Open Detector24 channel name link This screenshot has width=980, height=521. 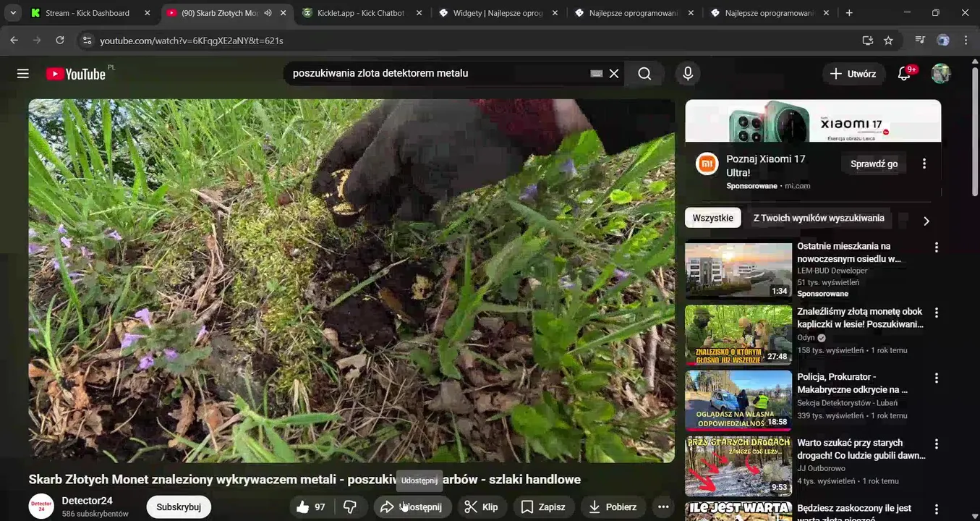tap(87, 501)
